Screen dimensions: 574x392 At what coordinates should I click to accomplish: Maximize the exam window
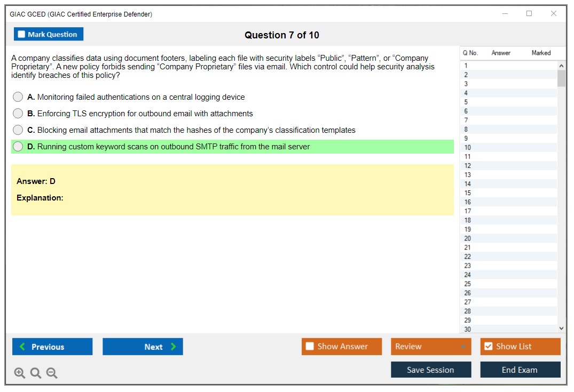click(x=529, y=14)
